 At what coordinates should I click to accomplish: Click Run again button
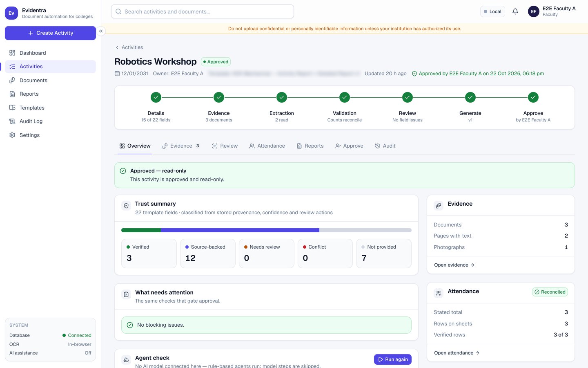(x=393, y=359)
